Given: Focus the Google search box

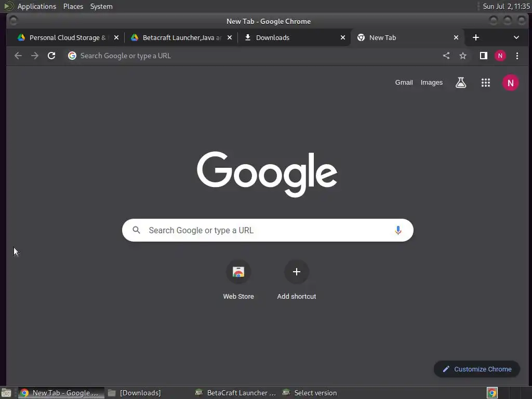Looking at the screenshot, I should [x=268, y=230].
